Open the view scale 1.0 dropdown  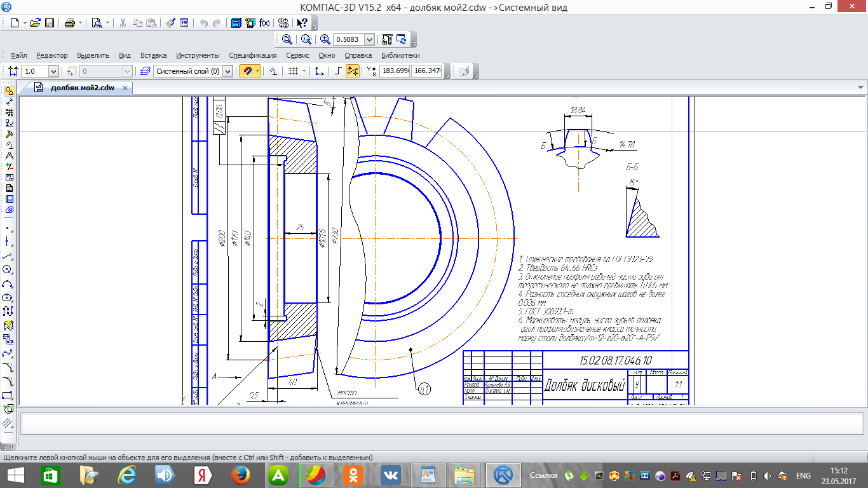(x=53, y=72)
